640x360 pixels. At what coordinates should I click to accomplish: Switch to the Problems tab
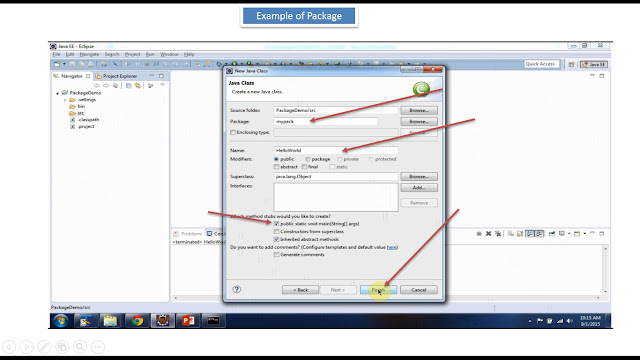click(187, 233)
